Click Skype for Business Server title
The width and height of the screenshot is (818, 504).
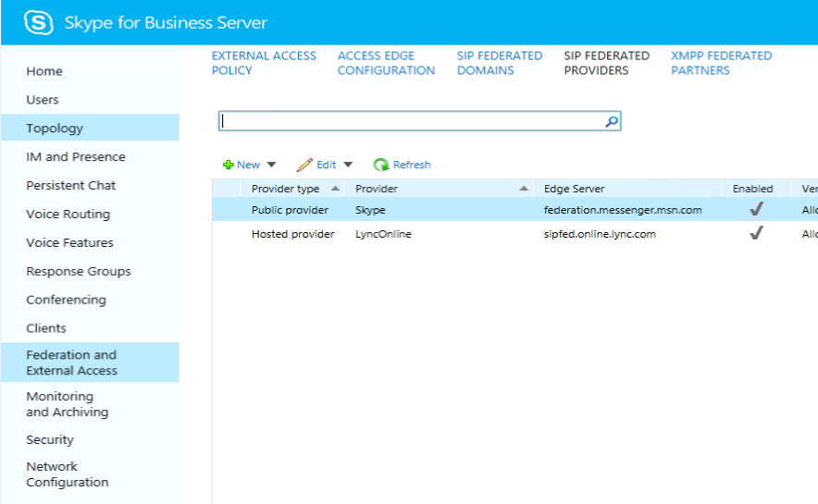click(166, 23)
